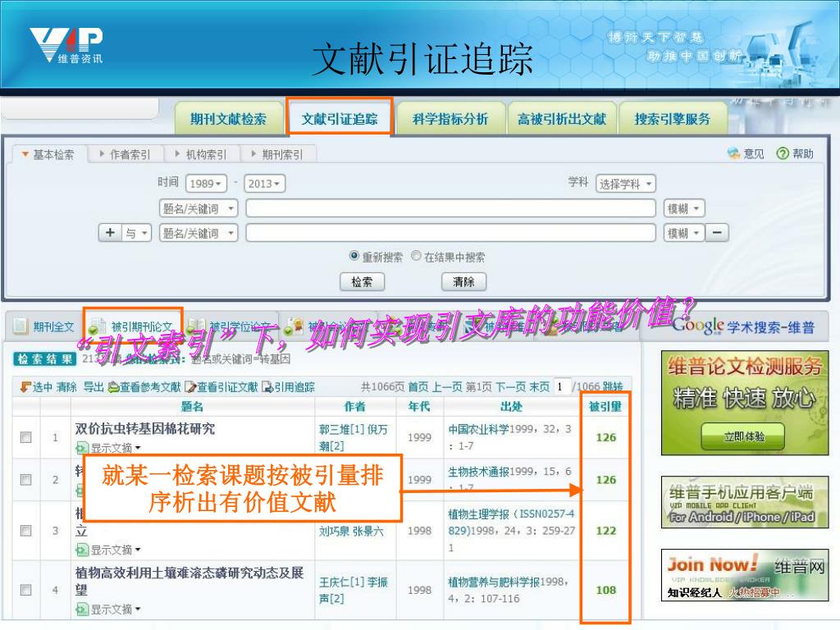This screenshot has width=840, height=630.
Task: Switch to 被引期刊论文 results tab
Action: pyautogui.click(x=134, y=326)
